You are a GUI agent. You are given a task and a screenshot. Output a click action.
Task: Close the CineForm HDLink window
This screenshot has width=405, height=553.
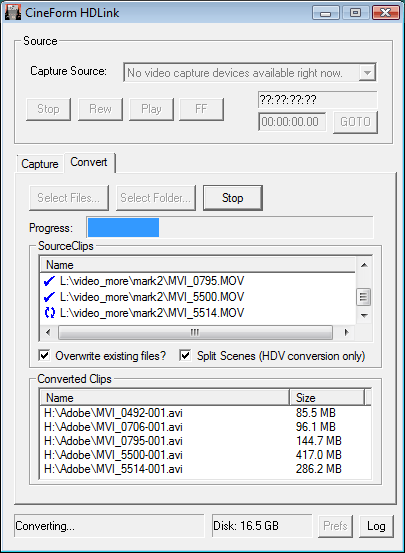[386, 13]
